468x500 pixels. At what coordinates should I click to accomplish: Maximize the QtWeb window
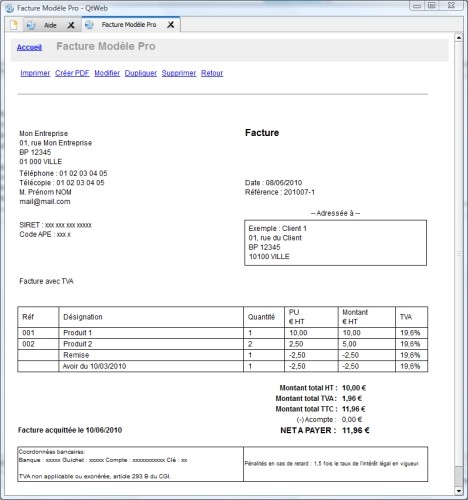432,5
